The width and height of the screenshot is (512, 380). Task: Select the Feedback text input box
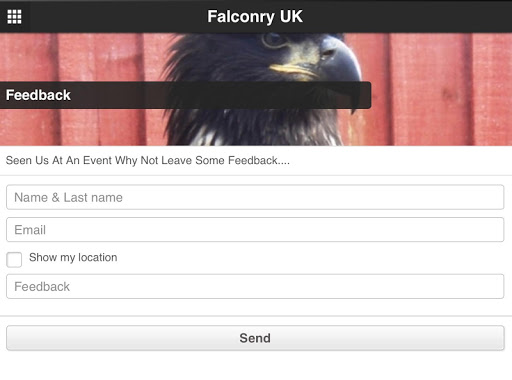point(255,286)
